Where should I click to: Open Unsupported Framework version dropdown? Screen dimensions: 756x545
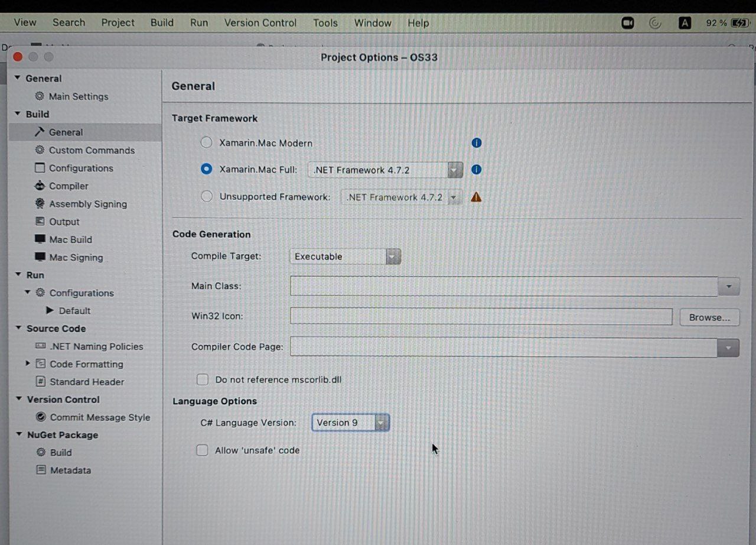pos(402,197)
